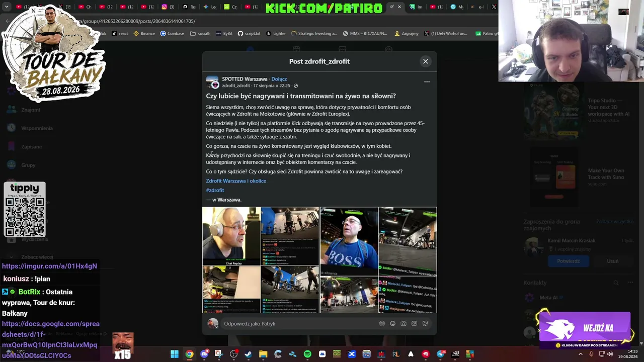The image size is (644, 362).
Task: Open Discord from the taskbar
Action: point(204,354)
